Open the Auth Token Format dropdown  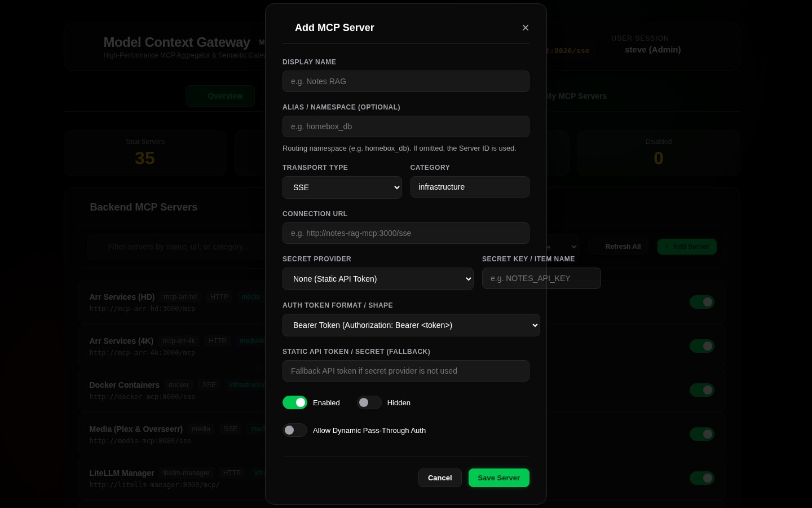pyautogui.click(x=411, y=325)
